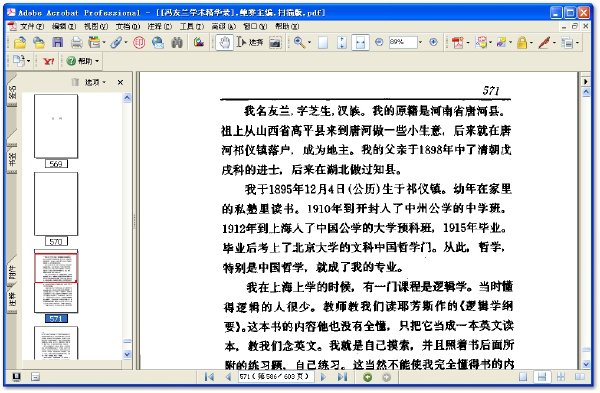600x393 pixels.
Task: Go to last page button
Action: point(342,377)
